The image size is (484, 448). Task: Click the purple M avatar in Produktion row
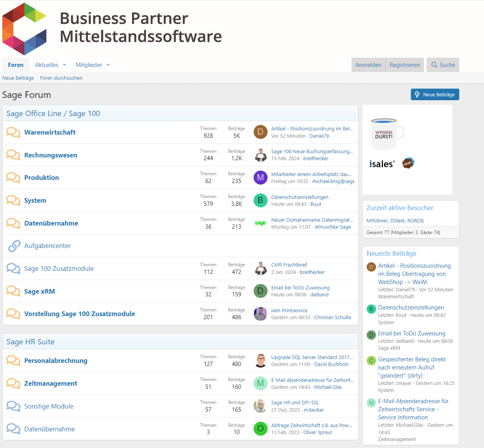[x=260, y=178]
